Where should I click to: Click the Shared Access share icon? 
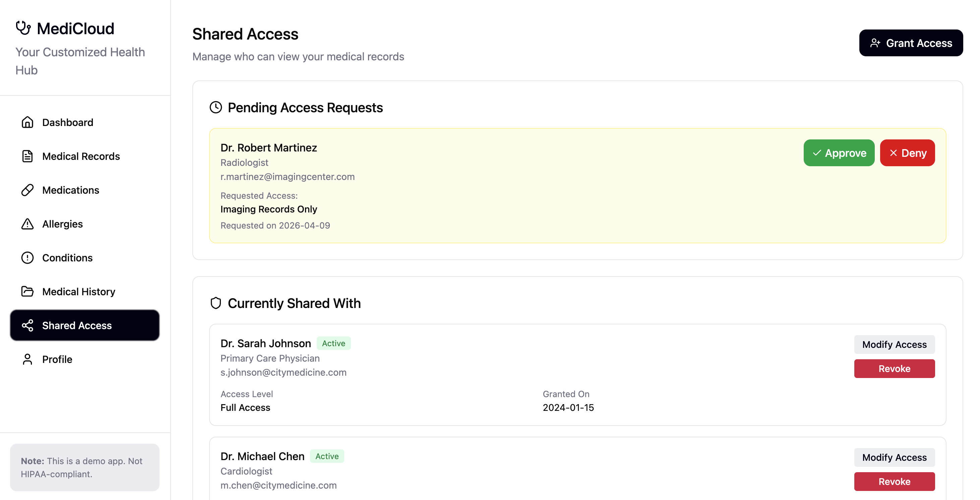click(x=27, y=326)
